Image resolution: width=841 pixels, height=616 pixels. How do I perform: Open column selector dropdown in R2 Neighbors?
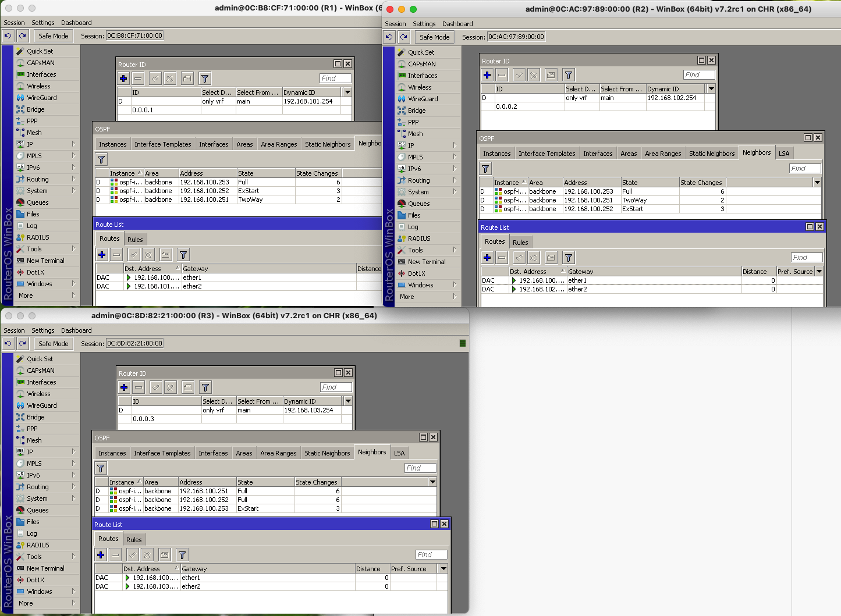coord(818,181)
